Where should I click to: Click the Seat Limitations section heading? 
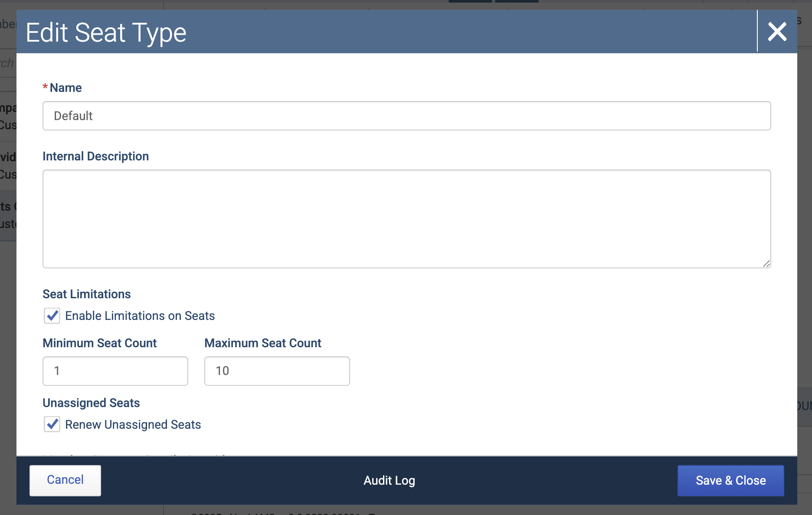[x=86, y=294]
